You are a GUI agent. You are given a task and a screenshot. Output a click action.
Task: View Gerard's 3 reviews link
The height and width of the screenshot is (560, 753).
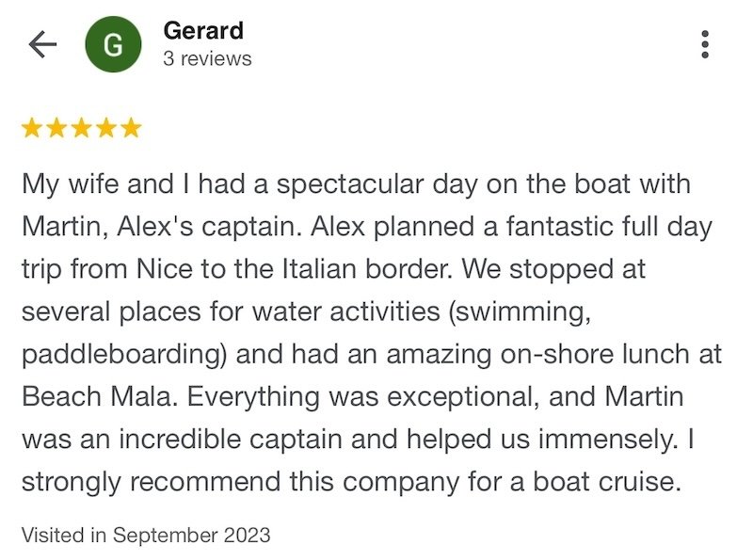[207, 57]
